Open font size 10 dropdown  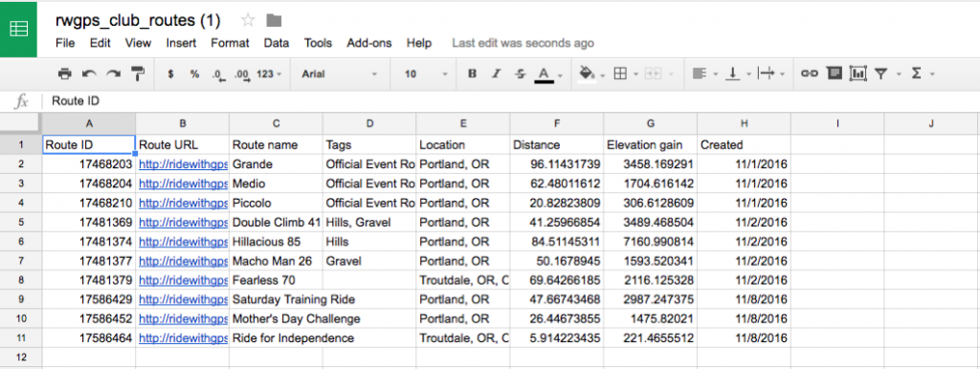(x=426, y=74)
